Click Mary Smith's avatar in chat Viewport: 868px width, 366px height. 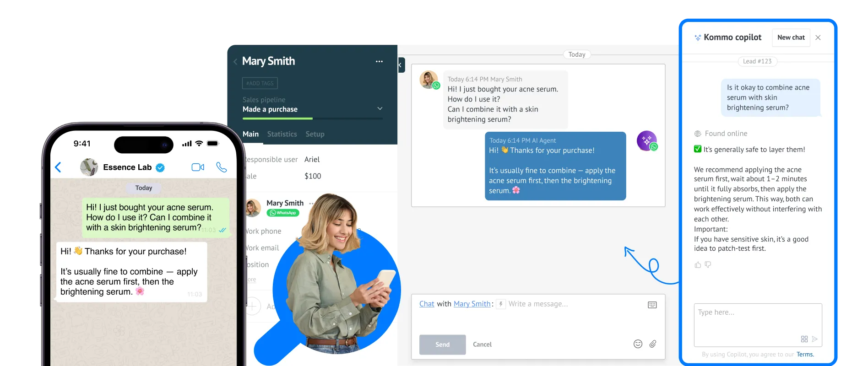429,80
